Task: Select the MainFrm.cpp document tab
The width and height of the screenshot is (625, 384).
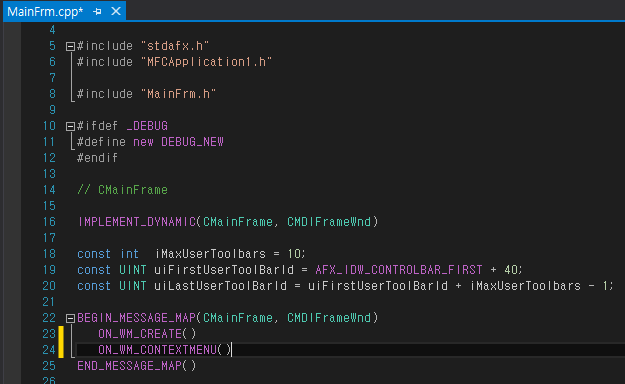Action: (45, 12)
